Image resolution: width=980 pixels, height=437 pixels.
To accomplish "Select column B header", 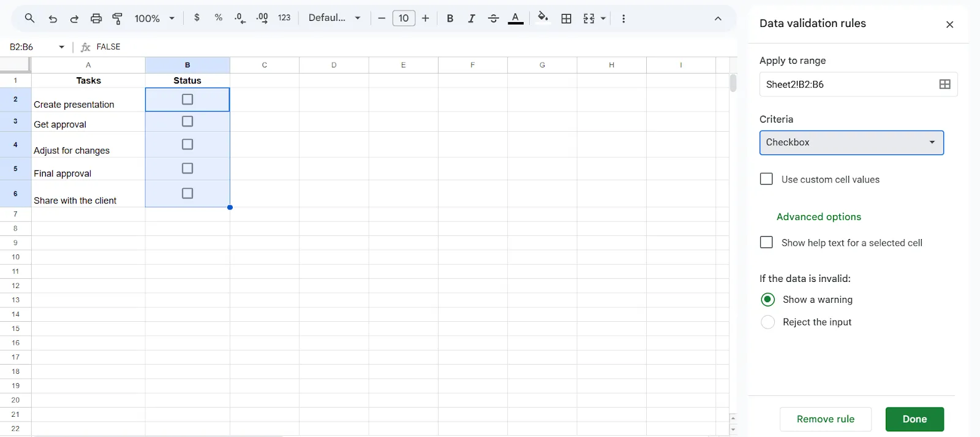I will (187, 65).
